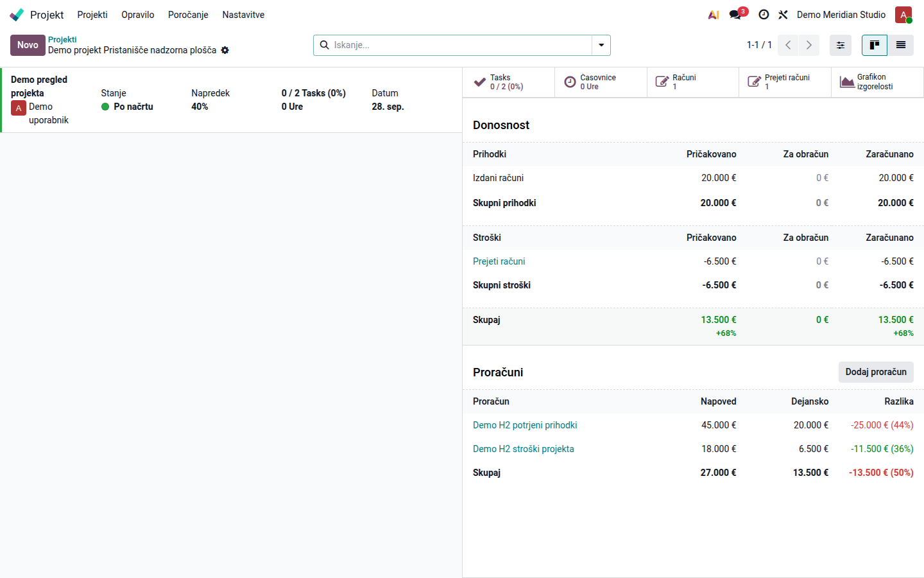Select the green Po načrtu status dot
Screen dimensions: 924x578
105,107
